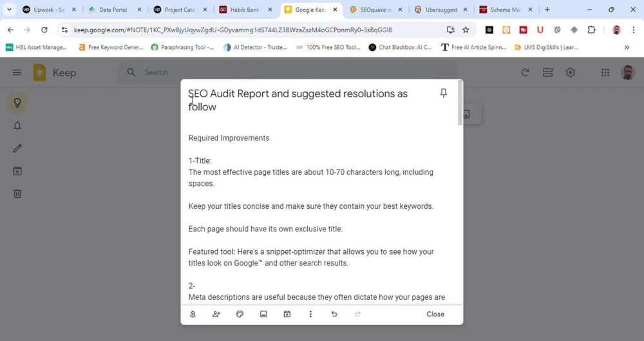Open Keep settings gear
The height and width of the screenshot is (341, 644).
click(x=570, y=72)
